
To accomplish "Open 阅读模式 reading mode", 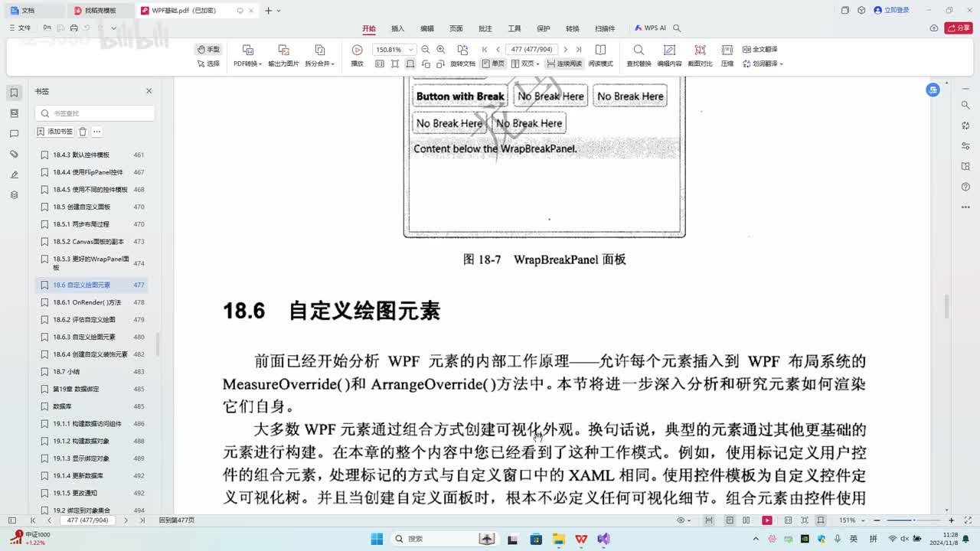I will pos(600,56).
